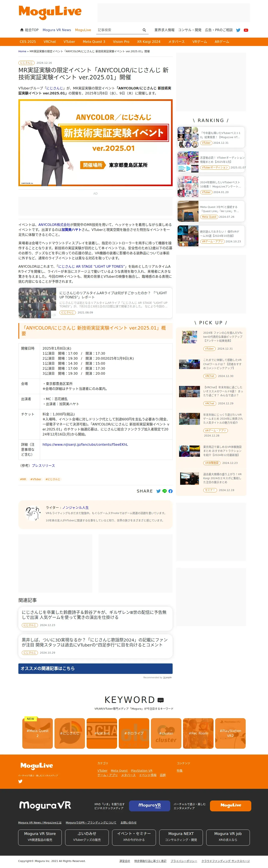The image size is (268, 868).
Task: Open the 業界求人情報 link
Action: point(164,30)
